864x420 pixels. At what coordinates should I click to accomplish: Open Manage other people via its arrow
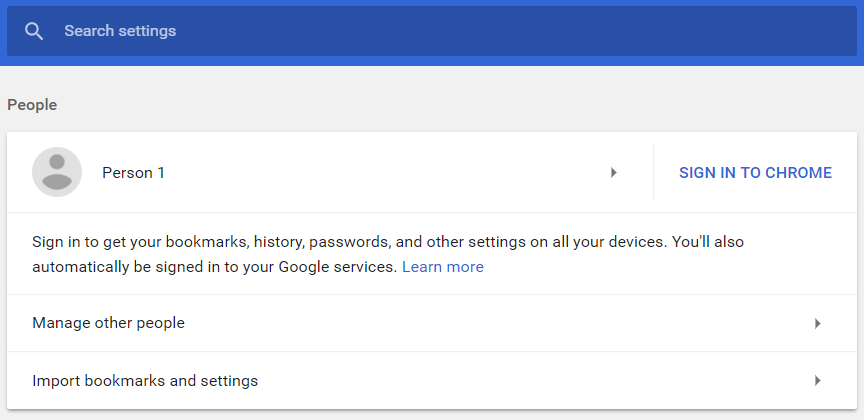point(818,324)
